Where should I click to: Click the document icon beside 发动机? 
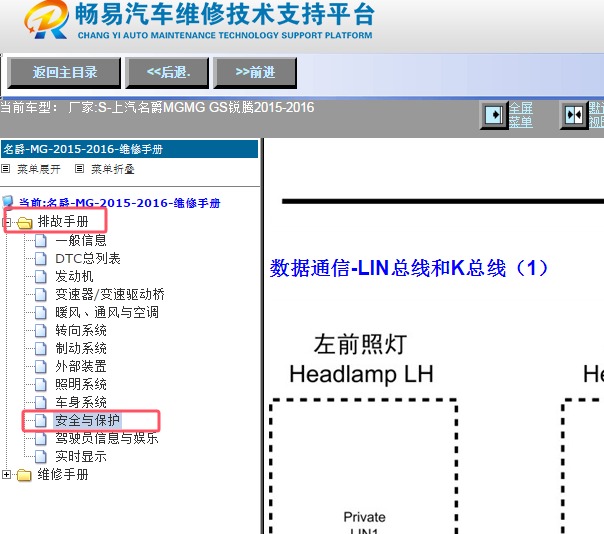point(40,277)
